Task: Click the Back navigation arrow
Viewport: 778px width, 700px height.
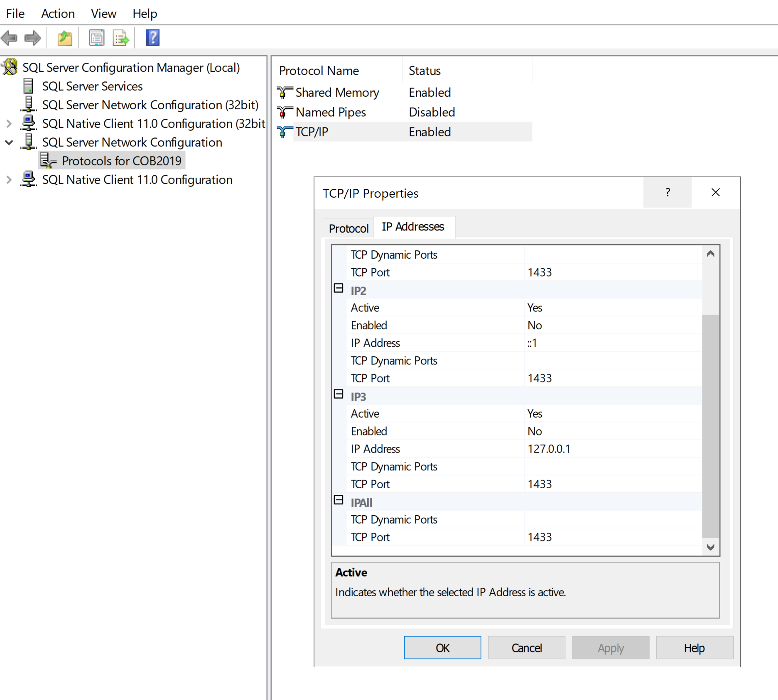Action: [x=10, y=37]
